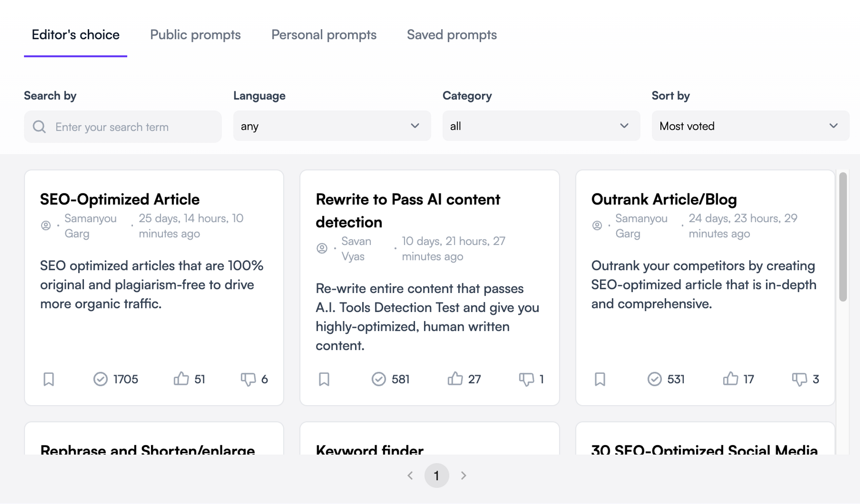The height and width of the screenshot is (504, 860).
Task: Switch to the Public prompts tab
Action: 195,35
